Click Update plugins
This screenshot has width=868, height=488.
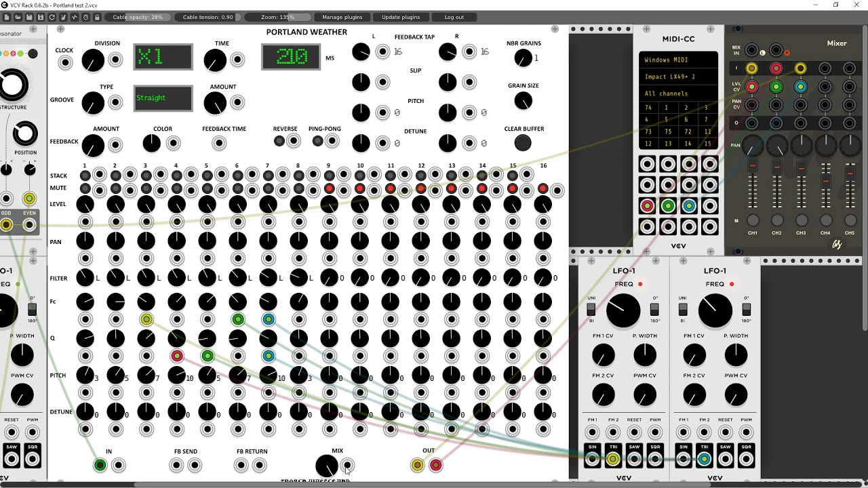pyautogui.click(x=401, y=17)
